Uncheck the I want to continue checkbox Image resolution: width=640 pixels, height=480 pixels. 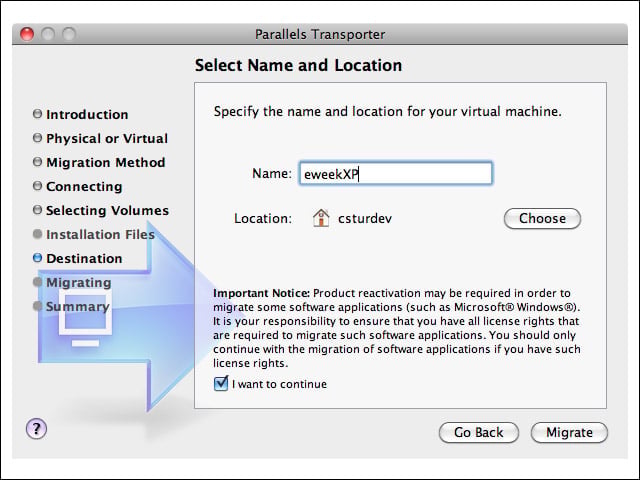(221, 384)
